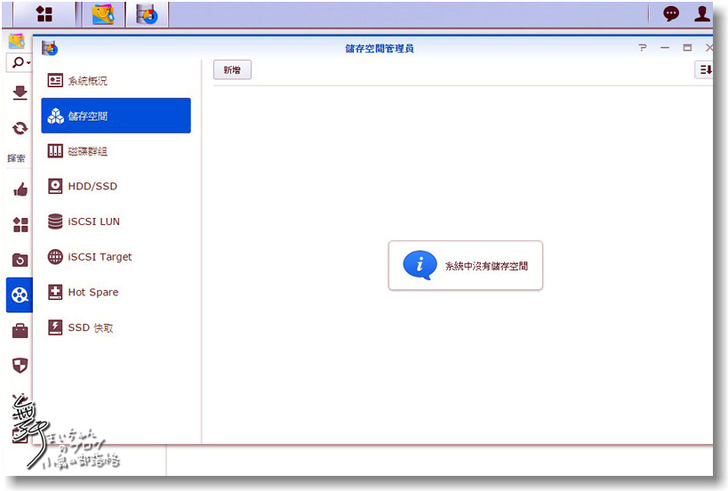Image resolution: width=728 pixels, height=491 pixels.
Task: Open iSCSI LUN section
Action: coord(116,221)
